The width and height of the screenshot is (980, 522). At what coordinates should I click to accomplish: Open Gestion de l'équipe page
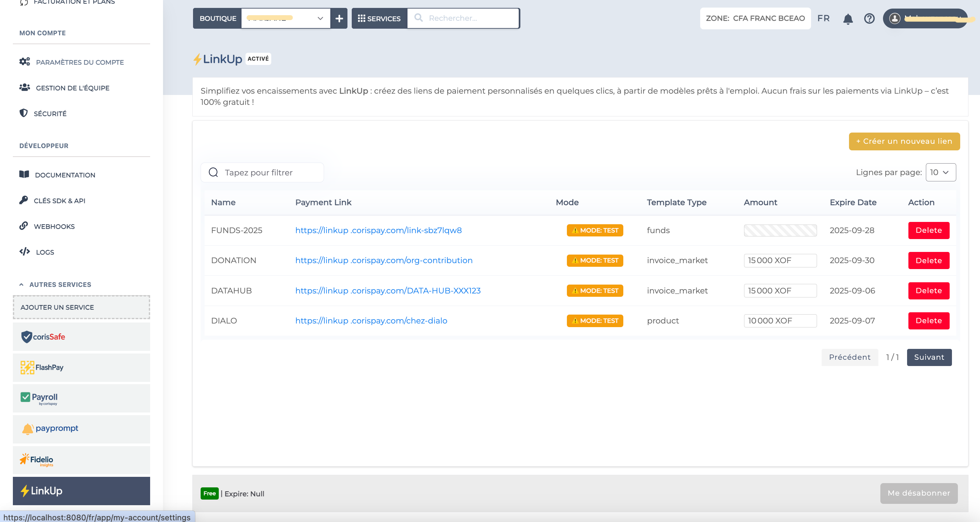72,88
